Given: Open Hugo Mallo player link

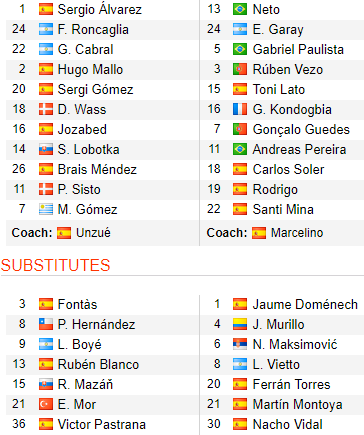Looking at the screenshot, I should pyautogui.click(x=90, y=69).
